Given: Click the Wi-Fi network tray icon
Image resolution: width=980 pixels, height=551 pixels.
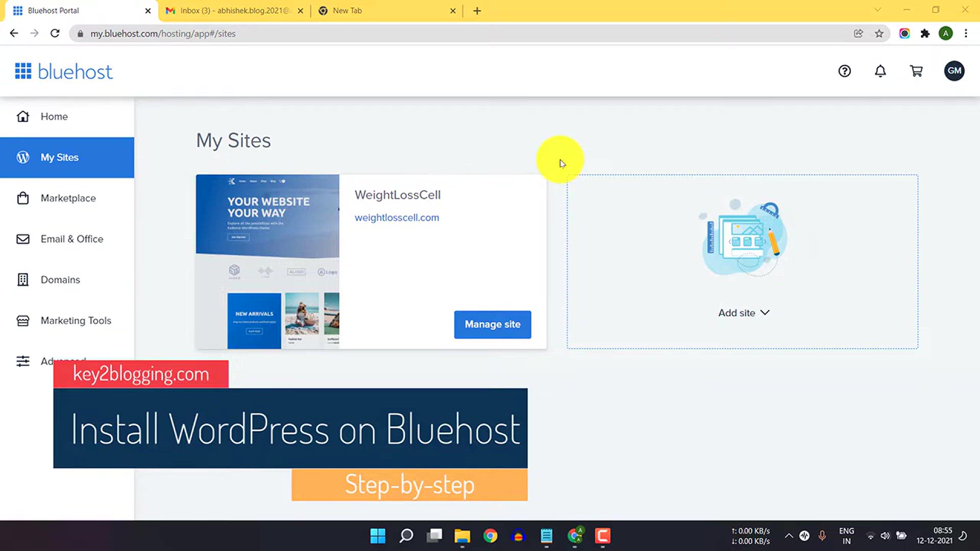Looking at the screenshot, I should click(870, 536).
